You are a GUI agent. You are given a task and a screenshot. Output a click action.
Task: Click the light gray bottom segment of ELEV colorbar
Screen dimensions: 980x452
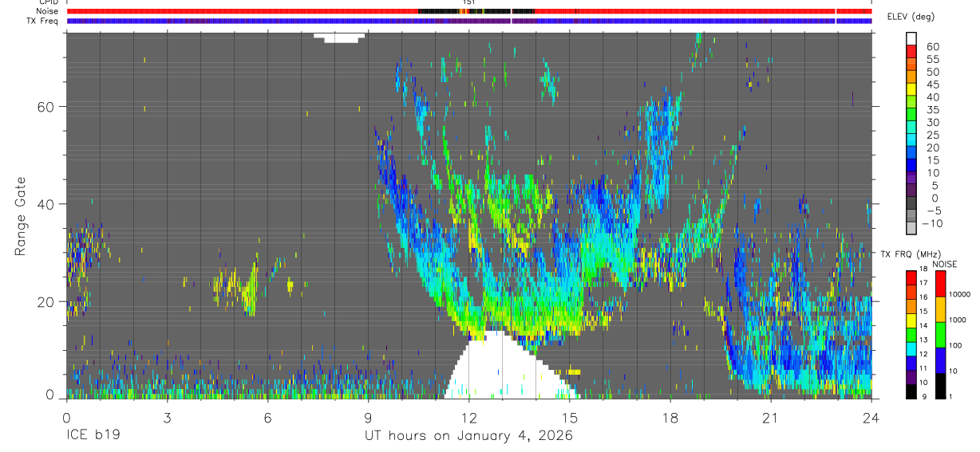click(x=911, y=228)
